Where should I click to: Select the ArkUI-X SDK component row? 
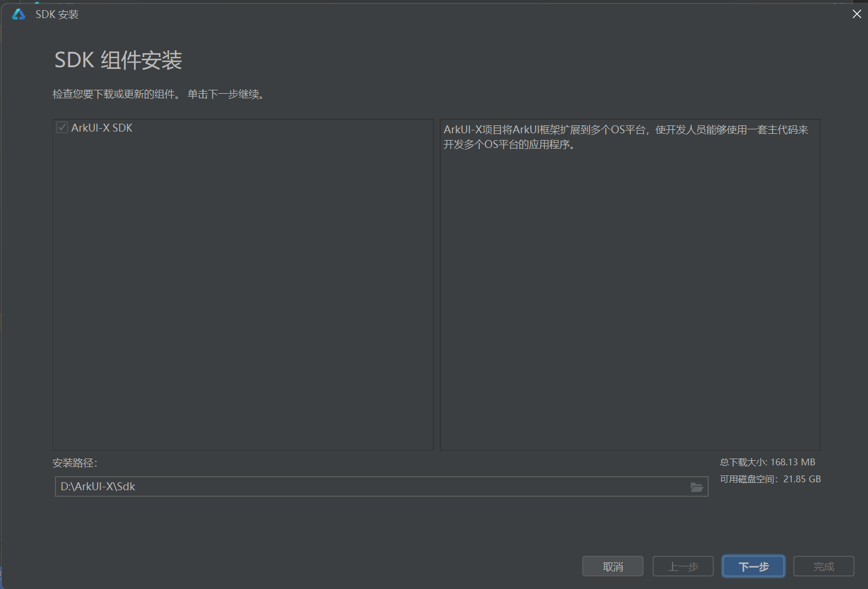[243, 128]
